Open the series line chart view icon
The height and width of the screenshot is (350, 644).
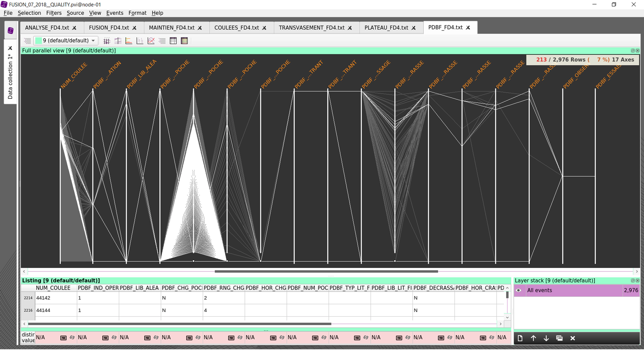151,41
